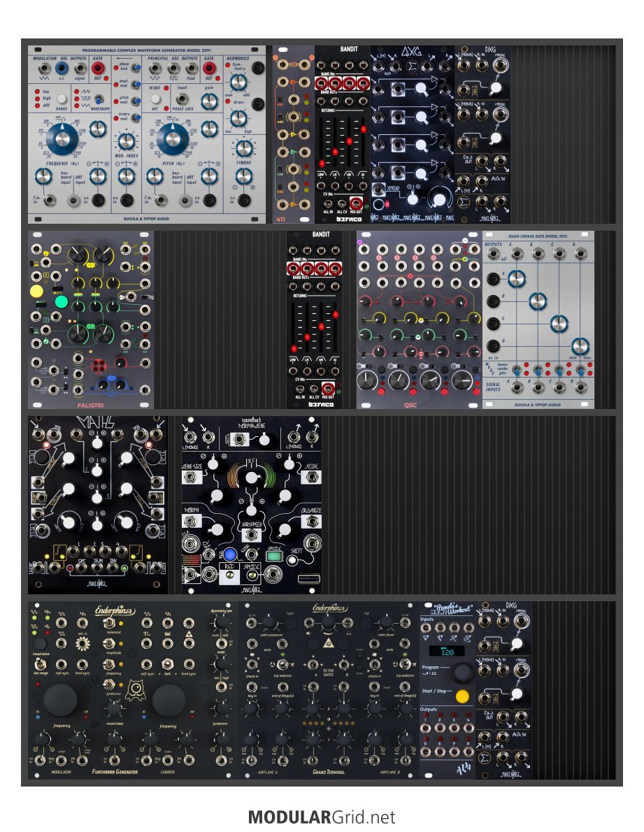Viewport: 644px width, 832px height.
Task: Click the pyramid eye icon on Grand Terminal
Action: point(329,644)
